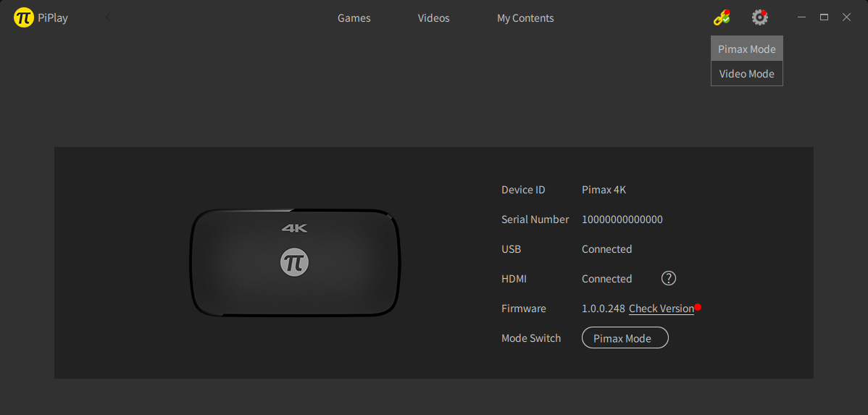Click the USB Connected status text
The width and height of the screenshot is (868, 415).
pyautogui.click(x=606, y=250)
